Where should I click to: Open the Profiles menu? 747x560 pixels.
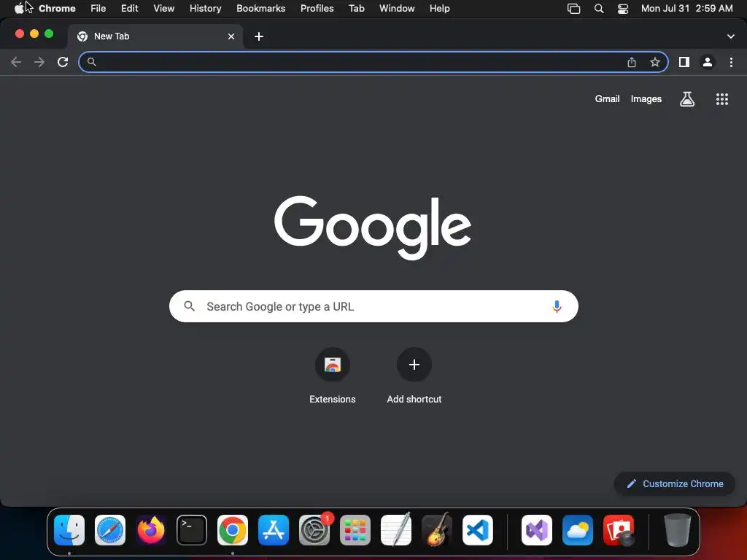tap(317, 8)
